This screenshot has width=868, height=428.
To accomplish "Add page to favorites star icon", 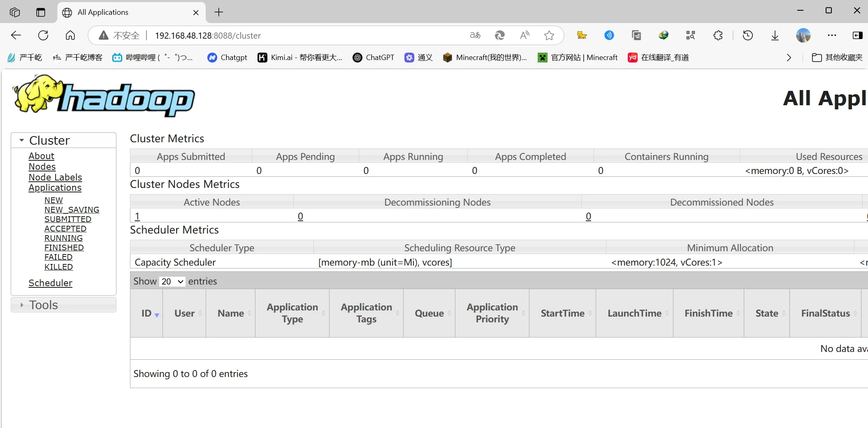I will [549, 35].
